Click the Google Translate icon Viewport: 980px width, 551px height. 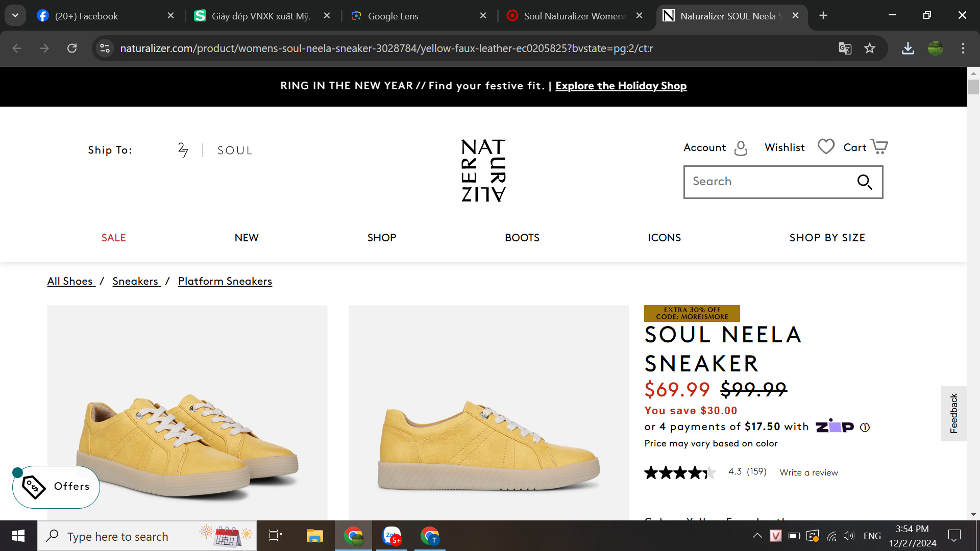click(x=845, y=48)
